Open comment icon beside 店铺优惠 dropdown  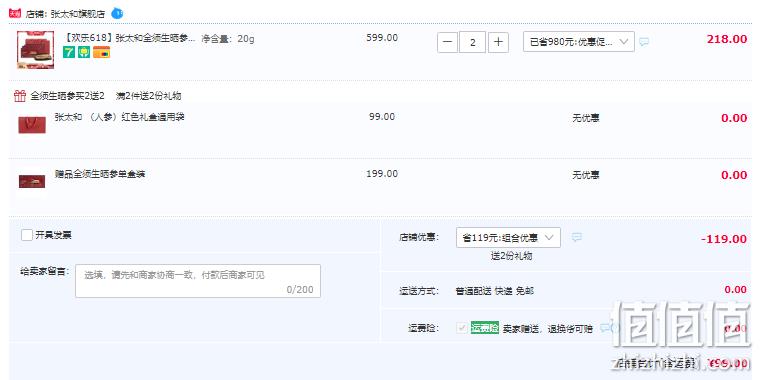pos(576,237)
